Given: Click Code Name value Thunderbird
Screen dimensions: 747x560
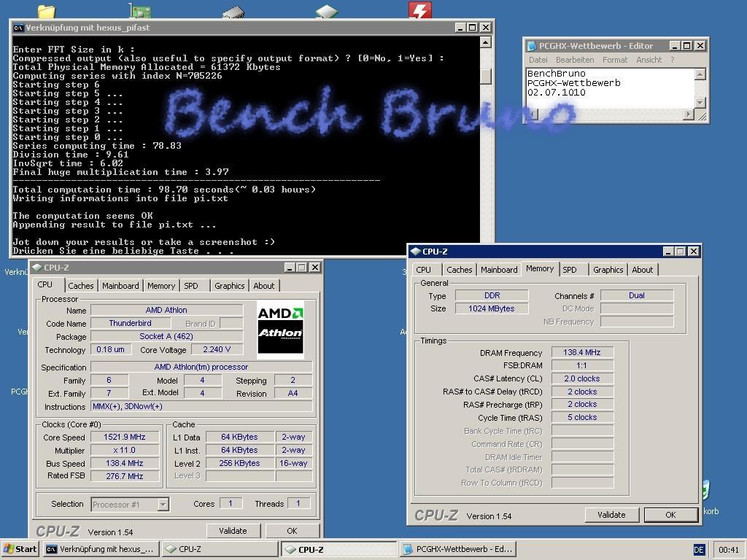Looking at the screenshot, I should click(130, 323).
